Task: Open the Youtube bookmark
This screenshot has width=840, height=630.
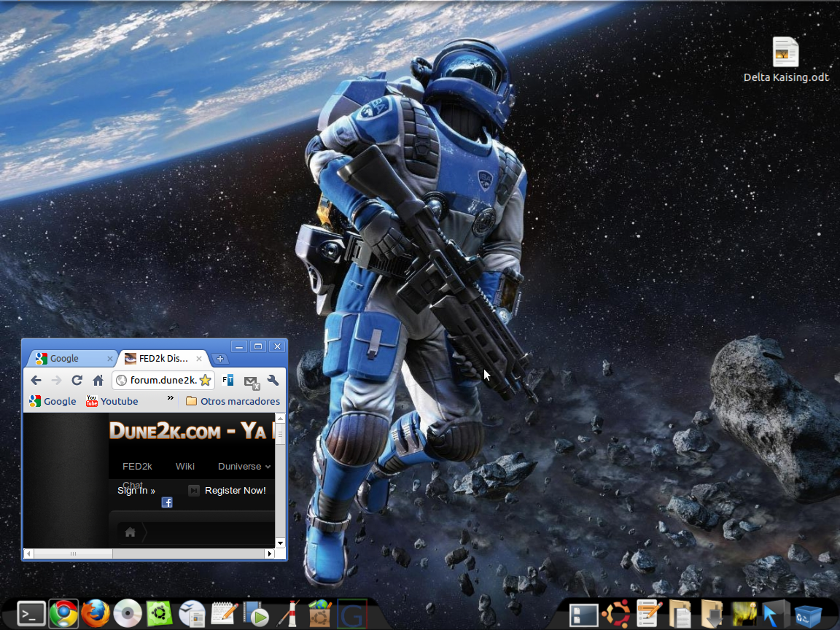Action: click(x=112, y=401)
